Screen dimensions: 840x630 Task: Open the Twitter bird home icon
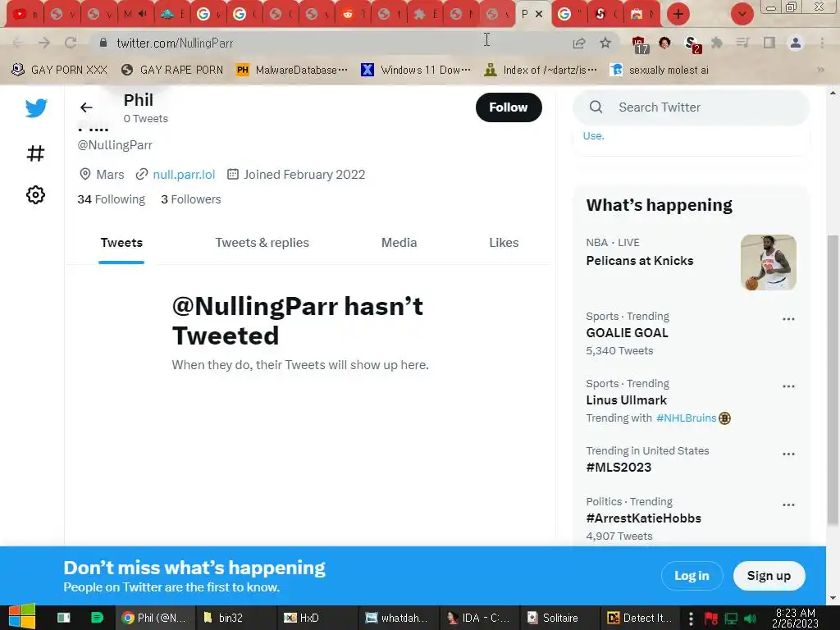tap(36, 107)
